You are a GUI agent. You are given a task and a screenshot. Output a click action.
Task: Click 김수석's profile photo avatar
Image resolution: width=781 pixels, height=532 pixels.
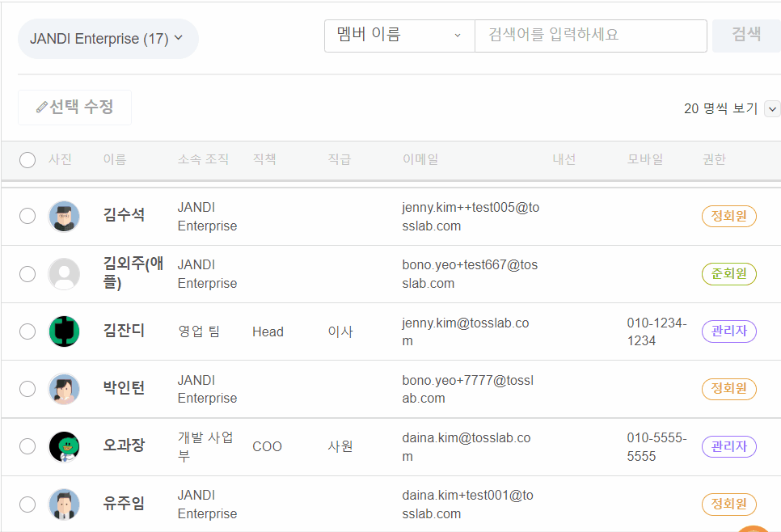pyautogui.click(x=64, y=216)
